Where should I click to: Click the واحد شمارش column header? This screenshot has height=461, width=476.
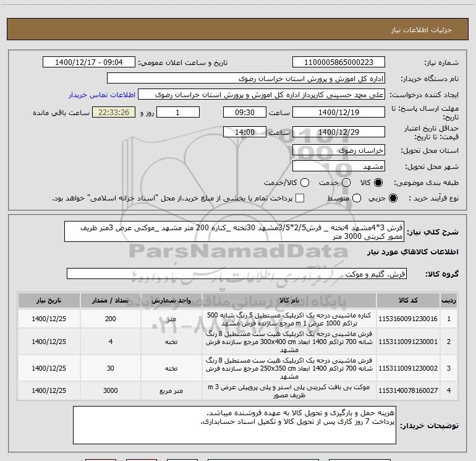[x=171, y=300]
